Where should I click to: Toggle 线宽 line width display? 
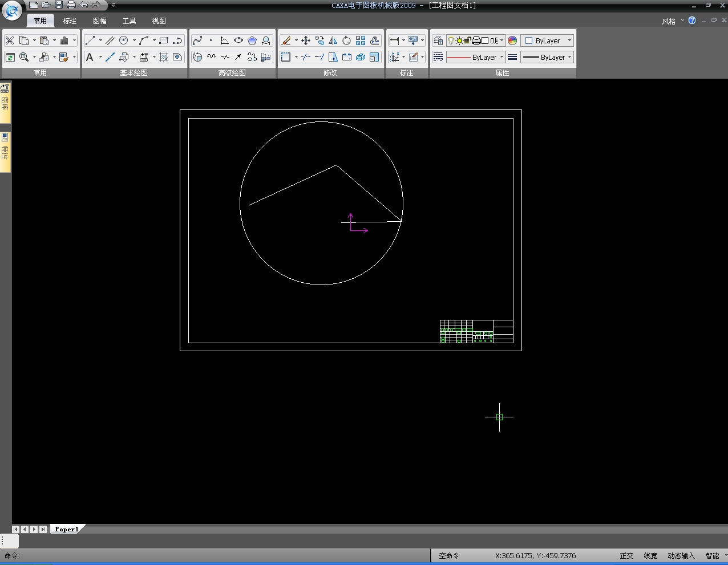pos(650,555)
